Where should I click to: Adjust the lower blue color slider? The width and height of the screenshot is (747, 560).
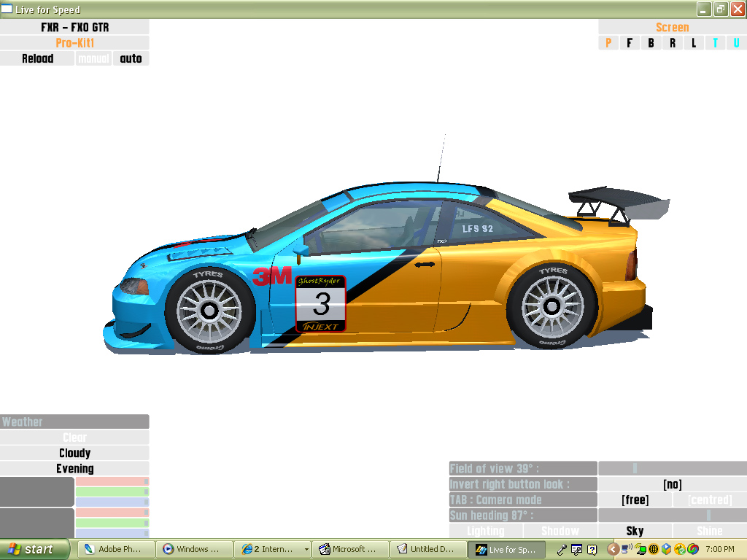pyautogui.click(x=112, y=533)
